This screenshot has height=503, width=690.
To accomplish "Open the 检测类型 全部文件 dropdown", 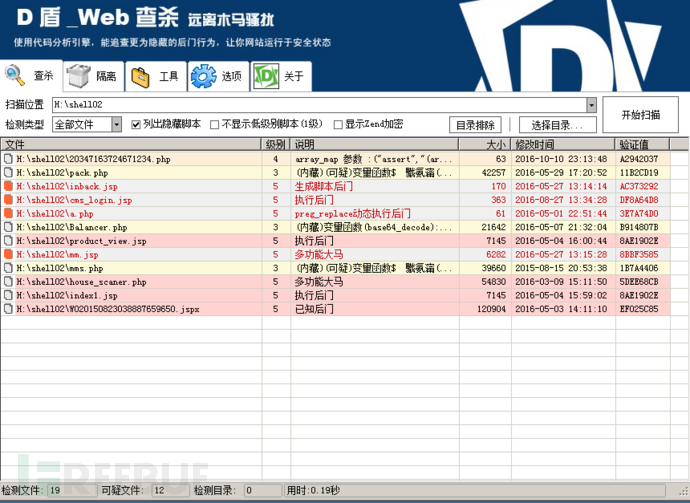I will pos(87,125).
